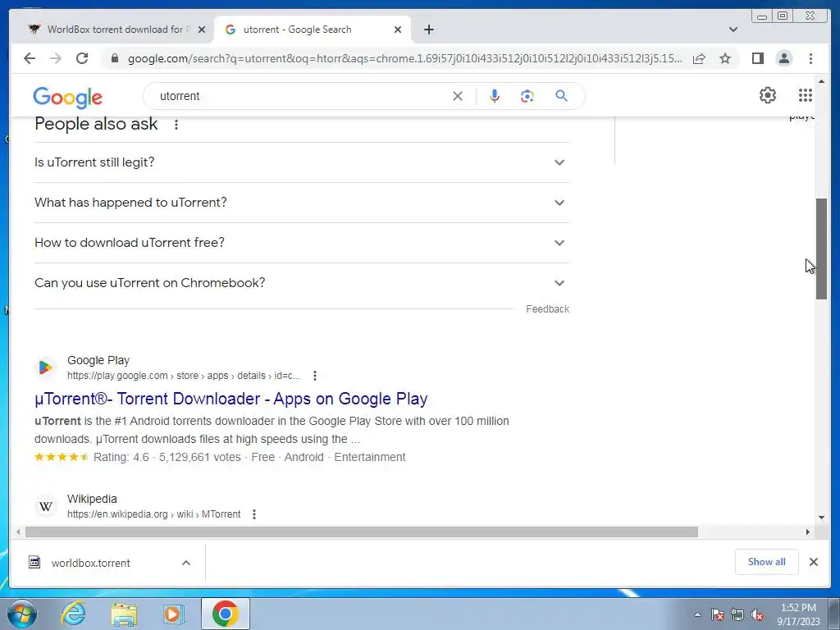Open µTorrent Torrent Downloader Google Play link
The height and width of the screenshot is (630, 840).
tap(231, 399)
